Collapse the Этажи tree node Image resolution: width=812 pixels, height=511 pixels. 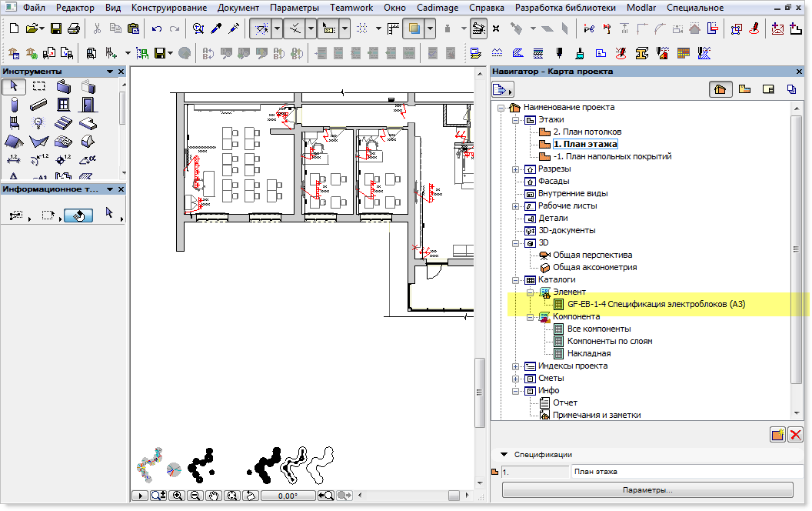tap(515, 120)
